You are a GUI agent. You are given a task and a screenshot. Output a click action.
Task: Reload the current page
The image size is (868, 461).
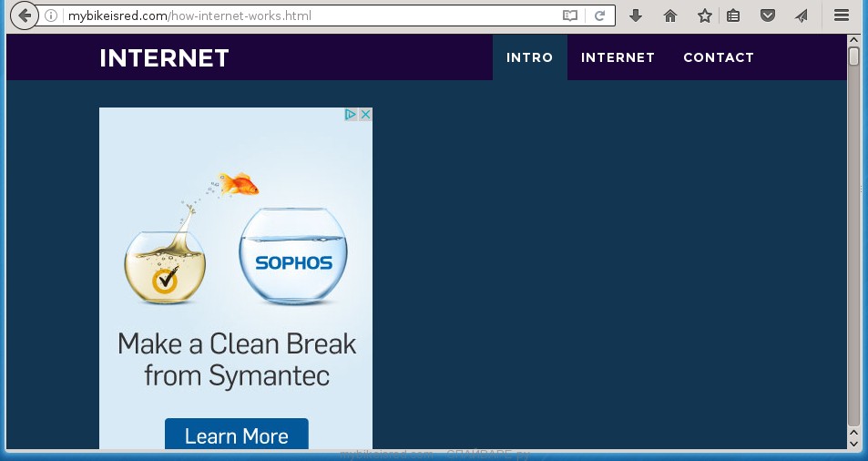(x=600, y=15)
